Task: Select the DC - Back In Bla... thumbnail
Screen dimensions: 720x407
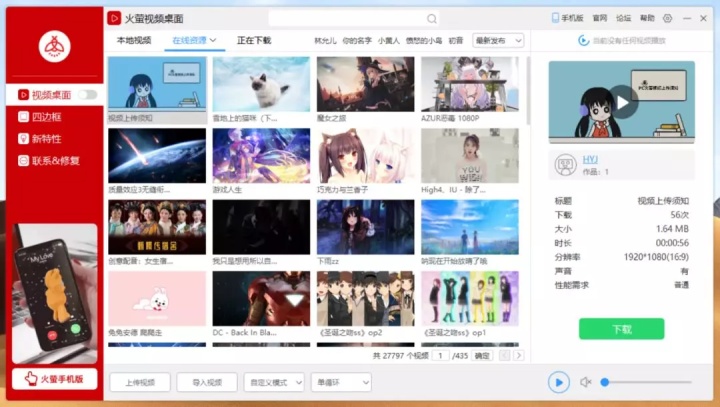Action: click(x=261, y=299)
